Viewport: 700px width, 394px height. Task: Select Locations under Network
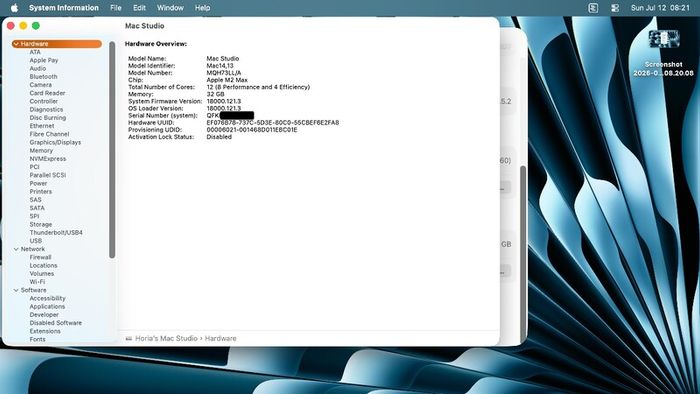point(43,265)
